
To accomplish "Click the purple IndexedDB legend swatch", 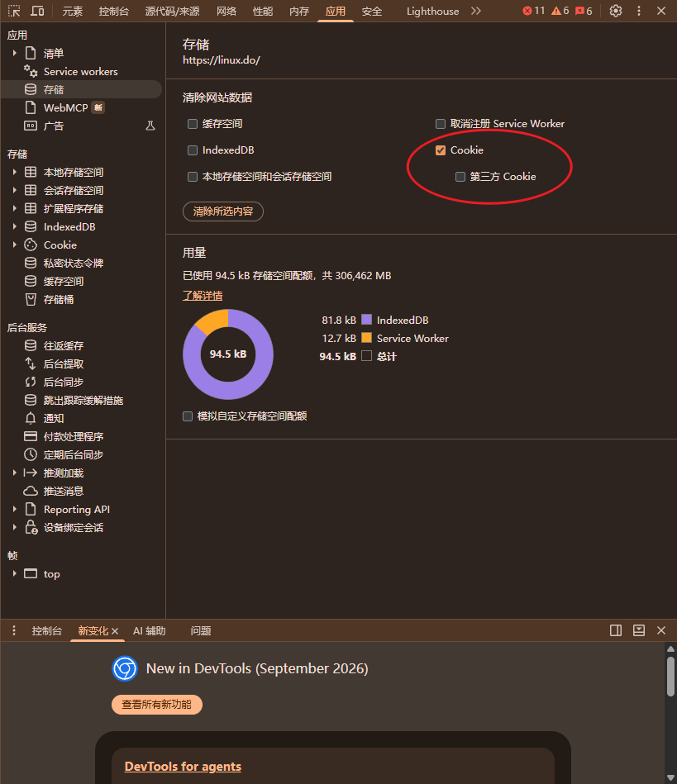I will (x=367, y=320).
